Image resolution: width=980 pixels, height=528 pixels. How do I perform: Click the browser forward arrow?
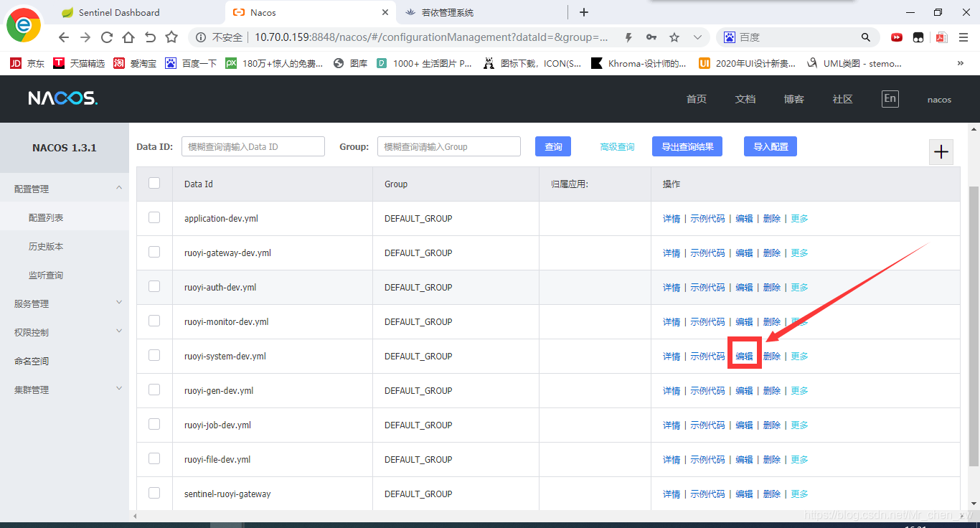(x=85, y=37)
